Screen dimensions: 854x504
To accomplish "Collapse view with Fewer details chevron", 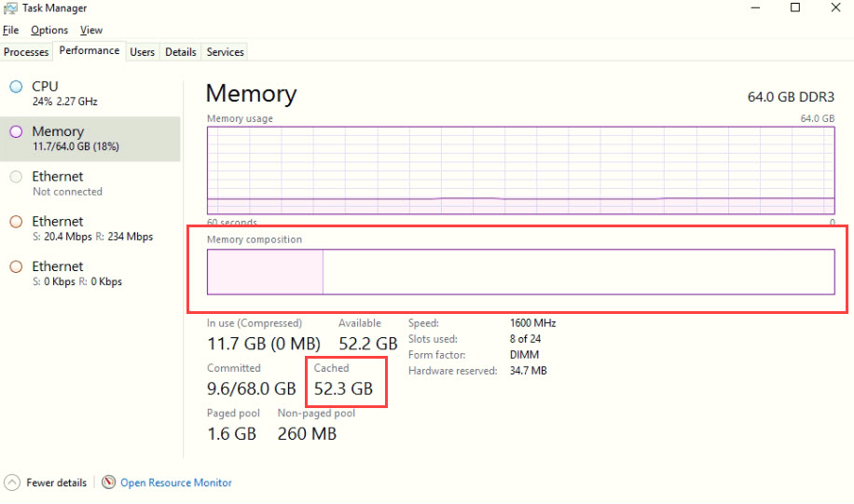I will click(12, 483).
